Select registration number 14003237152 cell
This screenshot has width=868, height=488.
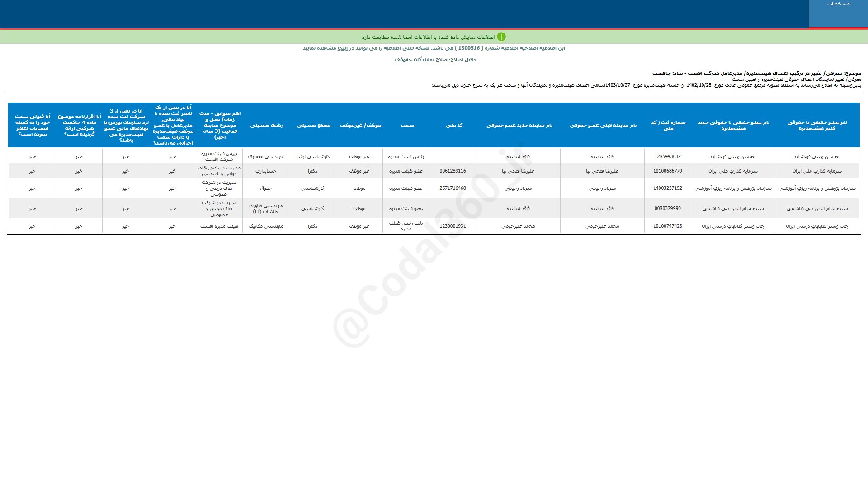point(667,188)
